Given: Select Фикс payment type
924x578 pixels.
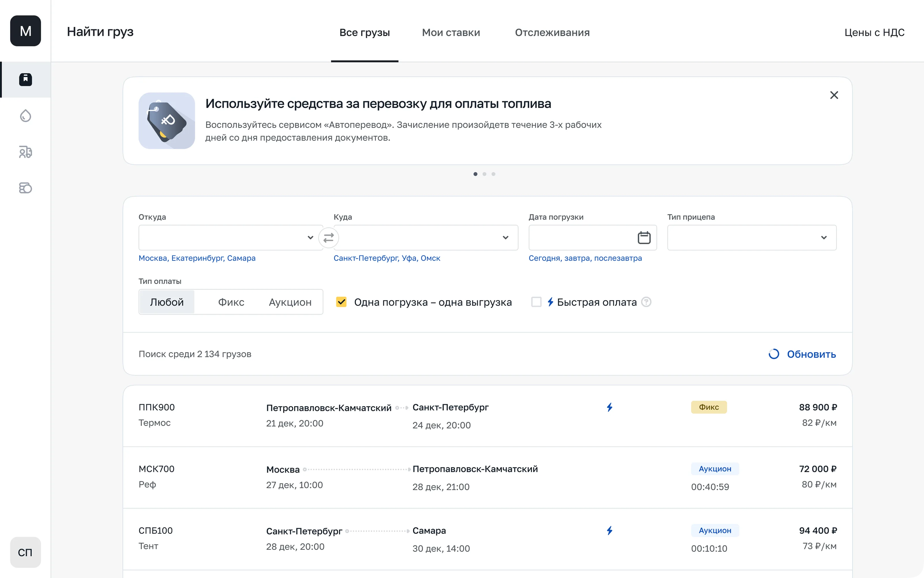Looking at the screenshot, I should [x=231, y=302].
